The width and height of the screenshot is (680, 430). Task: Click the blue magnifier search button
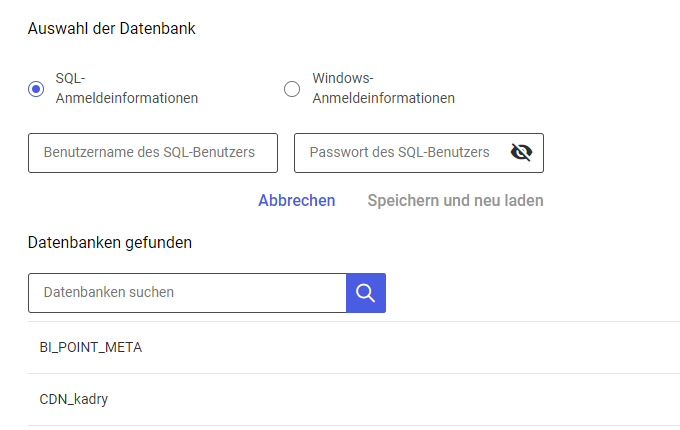(x=366, y=293)
